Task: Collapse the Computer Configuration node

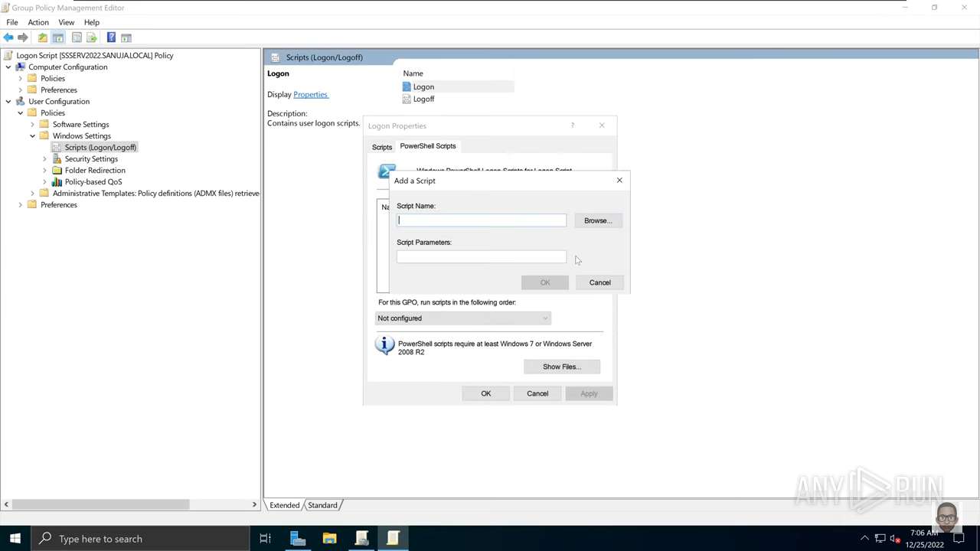Action: coord(8,67)
